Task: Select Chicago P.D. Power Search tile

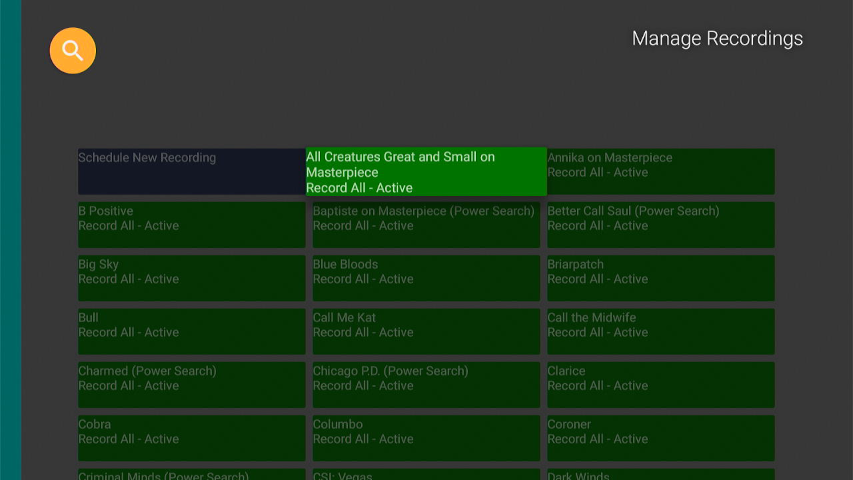Action: click(x=426, y=385)
